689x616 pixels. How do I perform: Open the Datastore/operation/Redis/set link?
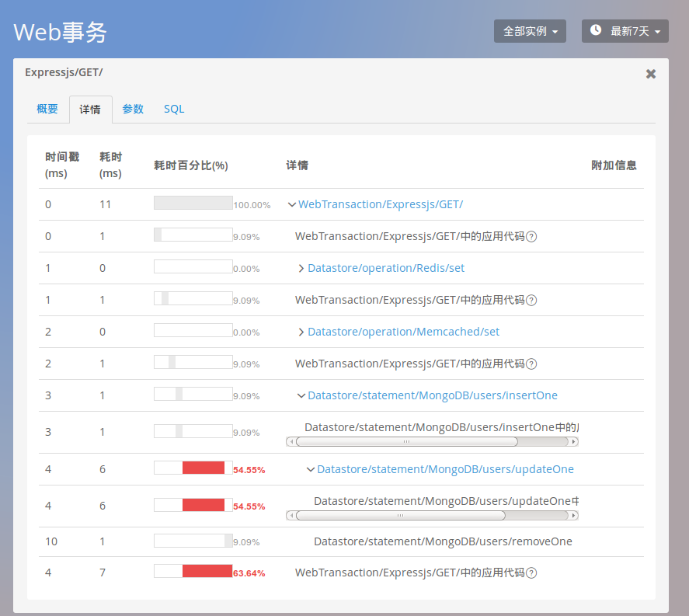pos(386,268)
